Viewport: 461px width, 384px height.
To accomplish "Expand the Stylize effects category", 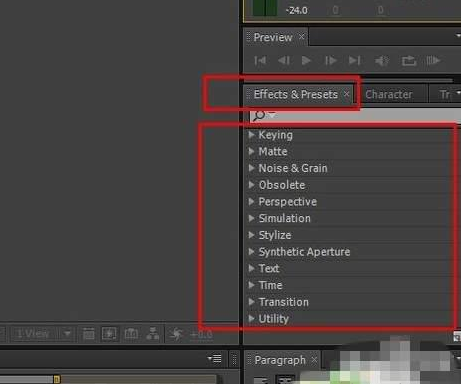I will coord(252,235).
